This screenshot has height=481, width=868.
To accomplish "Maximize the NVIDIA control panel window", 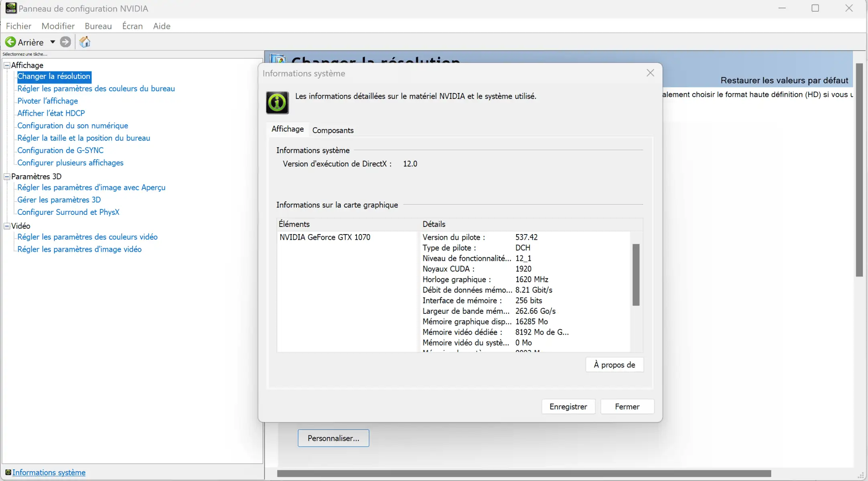I will [x=815, y=8].
